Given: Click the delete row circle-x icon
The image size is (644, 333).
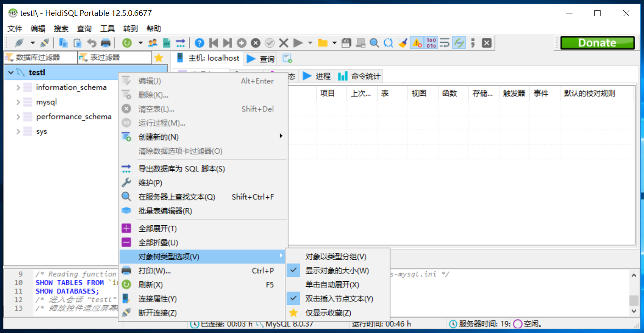Looking at the screenshot, I should click(256, 43).
